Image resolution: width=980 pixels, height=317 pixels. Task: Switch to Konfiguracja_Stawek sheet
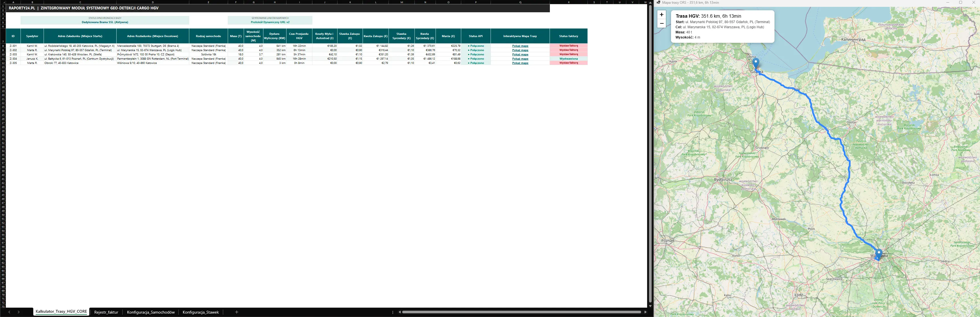[x=201, y=312]
